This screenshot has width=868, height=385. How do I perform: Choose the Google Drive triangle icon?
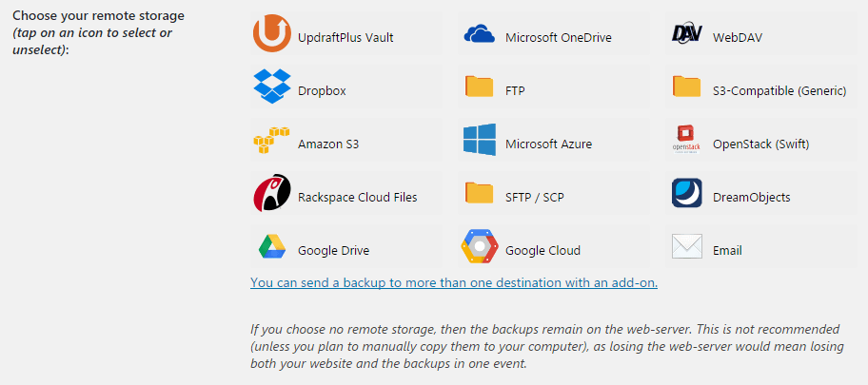(272, 246)
